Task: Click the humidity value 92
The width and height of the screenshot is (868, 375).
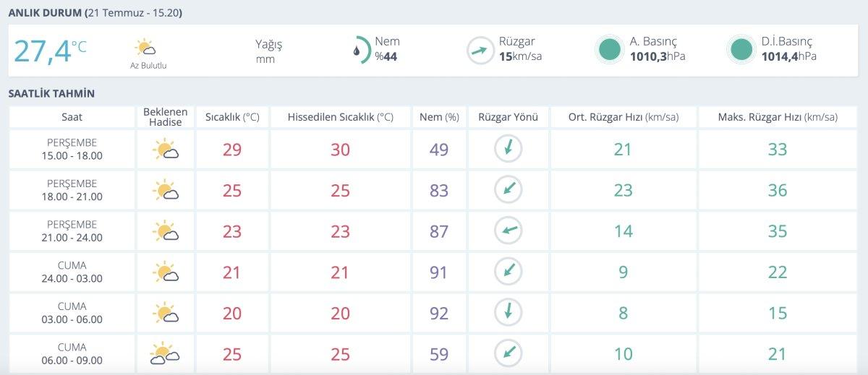Action: tap(439, 313)
